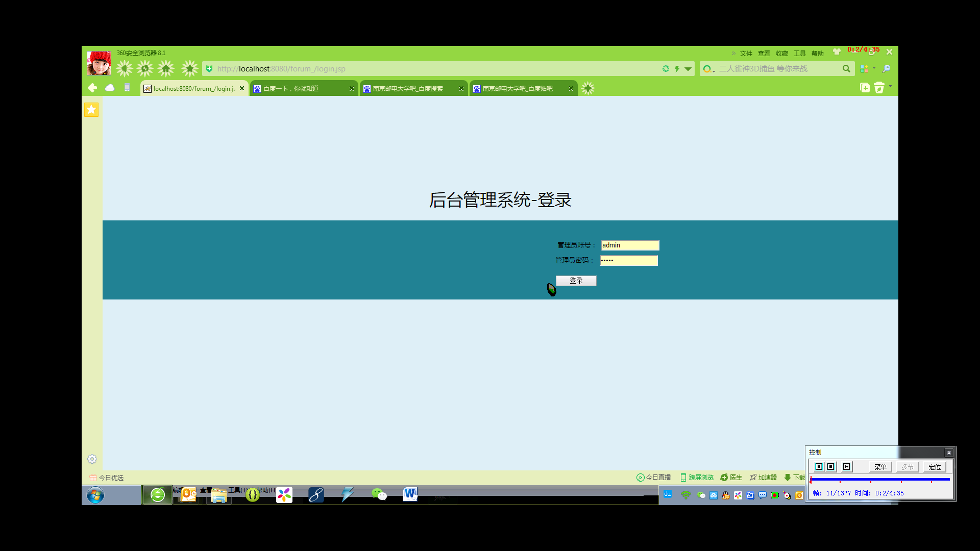This screenshot has width=980, height=551.
Task: Click the mobile phone icon in the tab bar
Action: (x=127, y=88)
